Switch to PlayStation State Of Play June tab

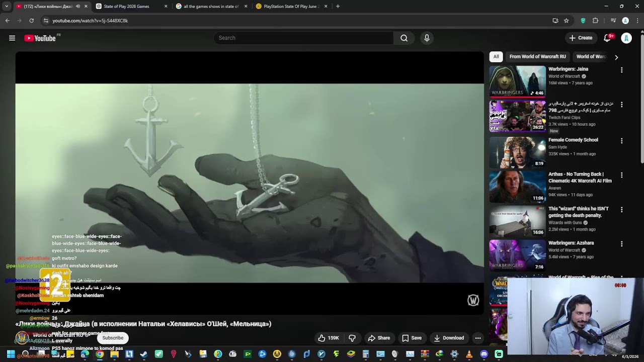[291, 7]
